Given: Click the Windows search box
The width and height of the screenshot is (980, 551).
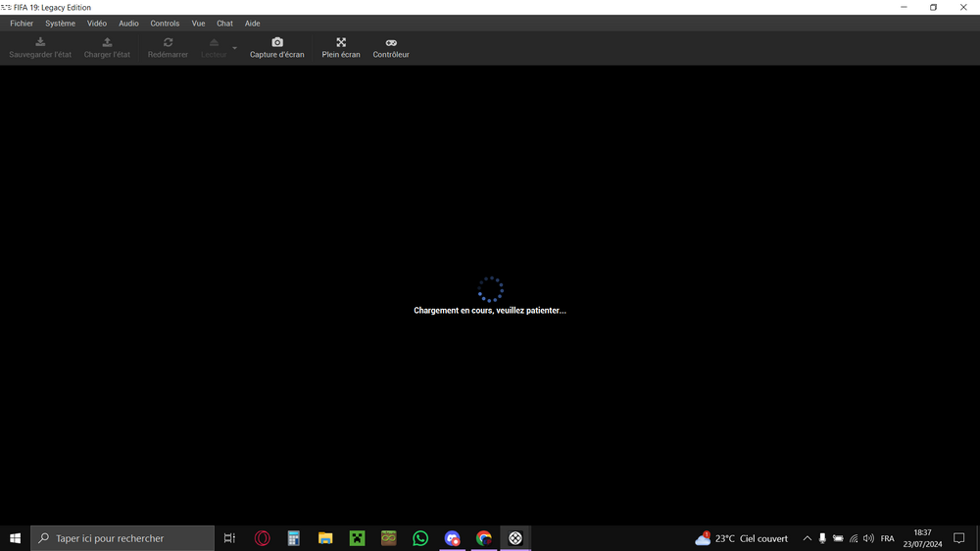Looking at the screenshot, I should pos(122,538).
